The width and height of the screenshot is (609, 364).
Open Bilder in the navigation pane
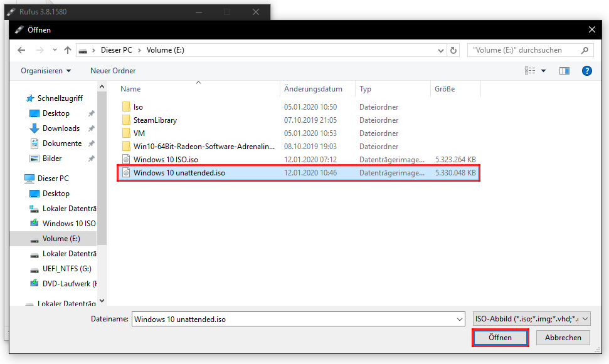click(52, 159)
